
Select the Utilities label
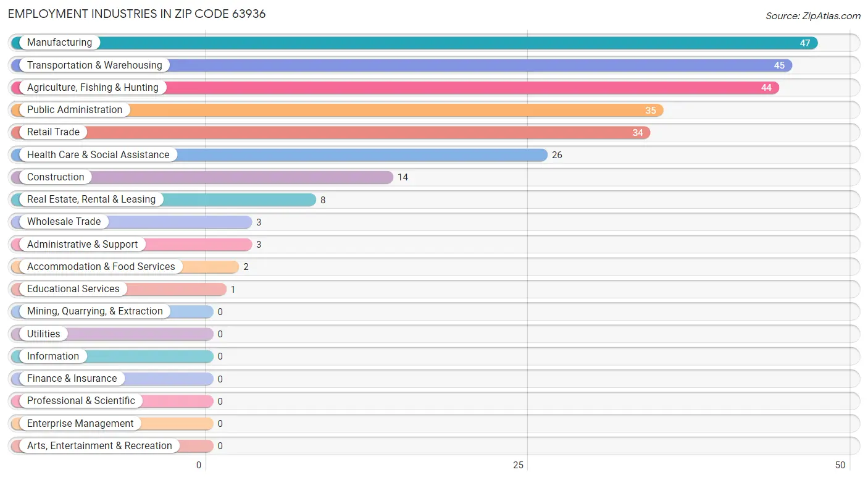[44, 334]
